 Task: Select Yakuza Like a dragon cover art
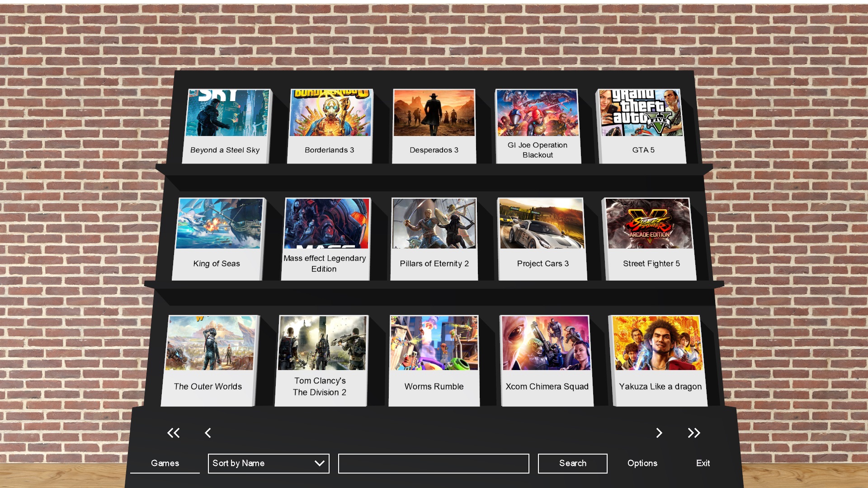657,343
